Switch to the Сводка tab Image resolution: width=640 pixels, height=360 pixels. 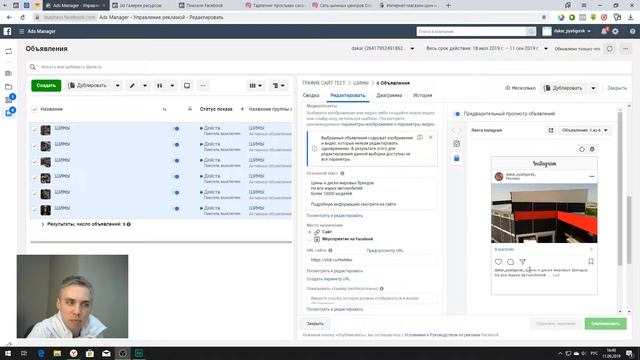[x=311, y=96]
